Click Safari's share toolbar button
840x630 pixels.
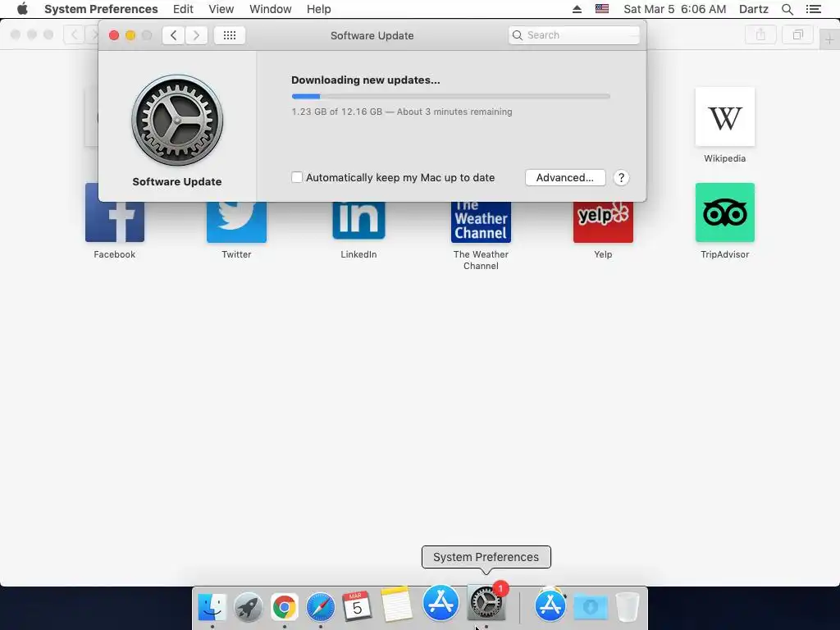(x=760, y=35)
